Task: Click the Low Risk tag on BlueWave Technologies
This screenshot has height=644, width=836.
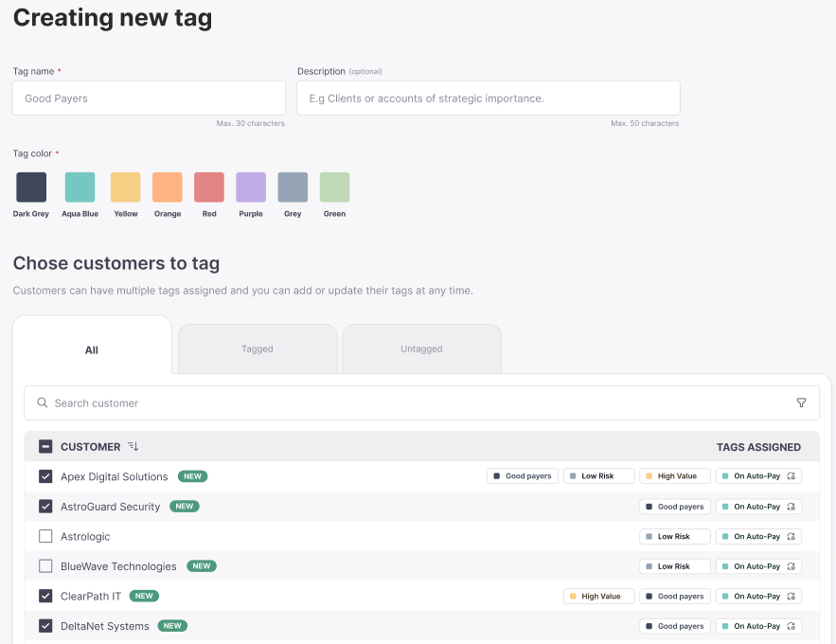Action: [x=674, y=566]
